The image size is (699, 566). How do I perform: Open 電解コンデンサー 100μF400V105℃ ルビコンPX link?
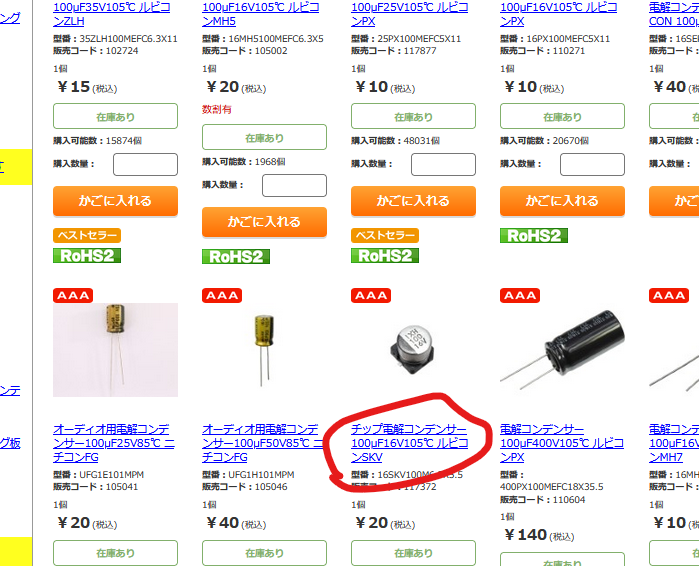coord(562,443)
